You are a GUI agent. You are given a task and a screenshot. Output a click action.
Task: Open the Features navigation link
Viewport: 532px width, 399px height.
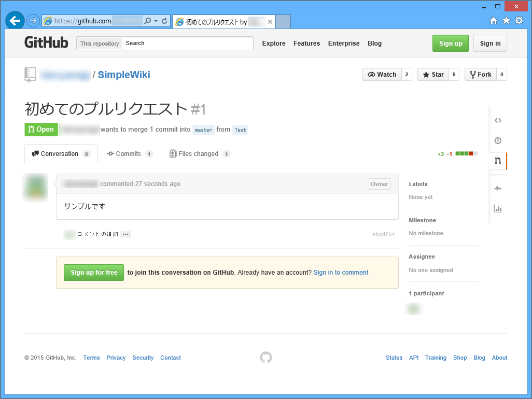307,44
